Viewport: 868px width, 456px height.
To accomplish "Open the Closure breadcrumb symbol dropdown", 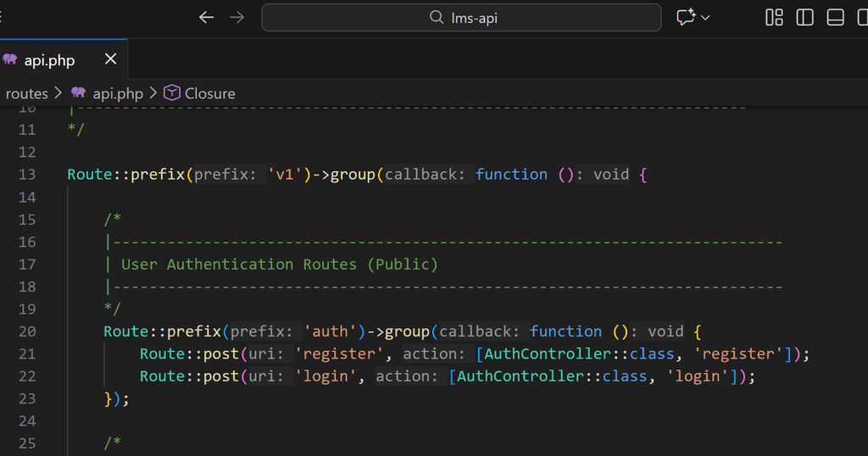I will 209,93.
